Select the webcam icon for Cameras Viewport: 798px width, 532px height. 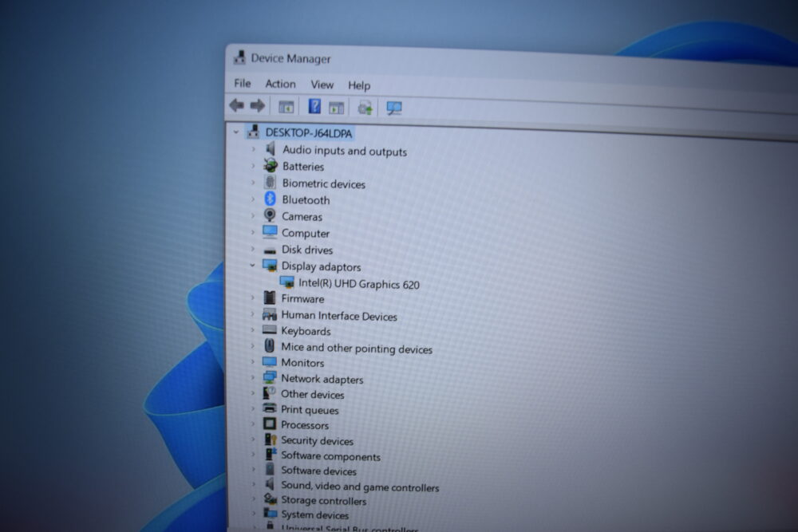[x=270, y=215]
